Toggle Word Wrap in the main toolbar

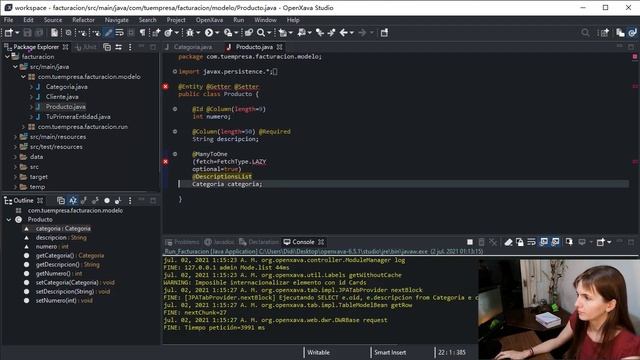click(120, 33)
